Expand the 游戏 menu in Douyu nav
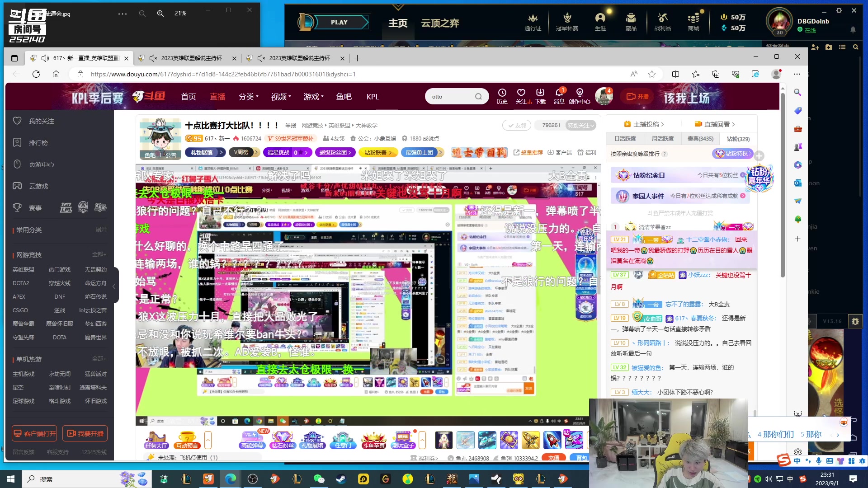The height and width of the screenshot is (488, 868). (313, 97)
